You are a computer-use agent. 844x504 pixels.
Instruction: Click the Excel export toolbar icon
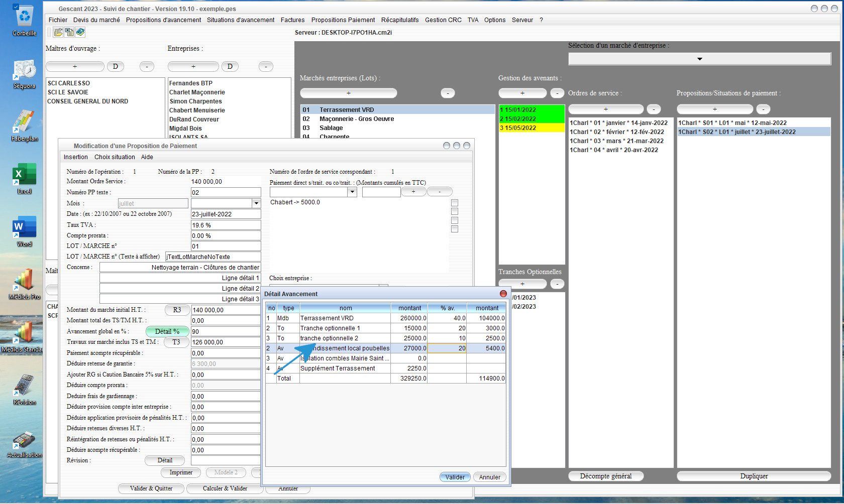click(x=69, y=32)
